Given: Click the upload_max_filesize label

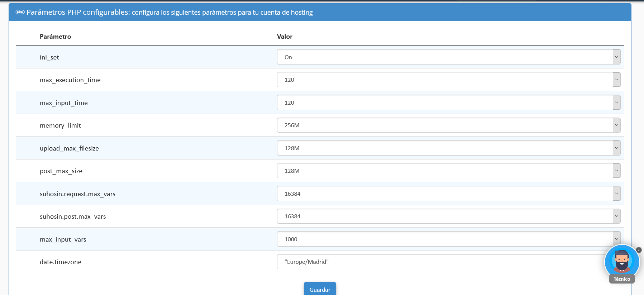Looking at the screenshot, I should [69, 148].
